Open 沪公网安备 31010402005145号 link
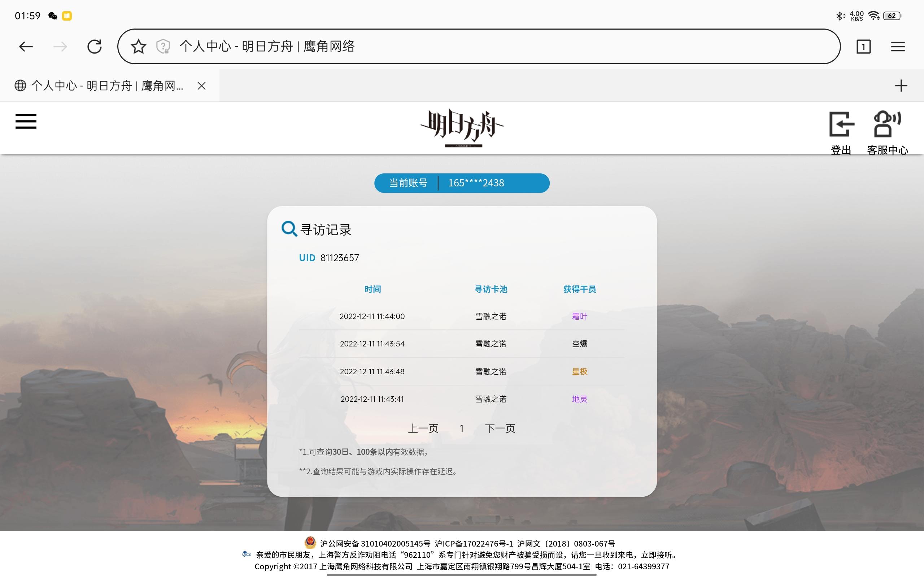Screen dimensions: 924x578 (375, 544)
